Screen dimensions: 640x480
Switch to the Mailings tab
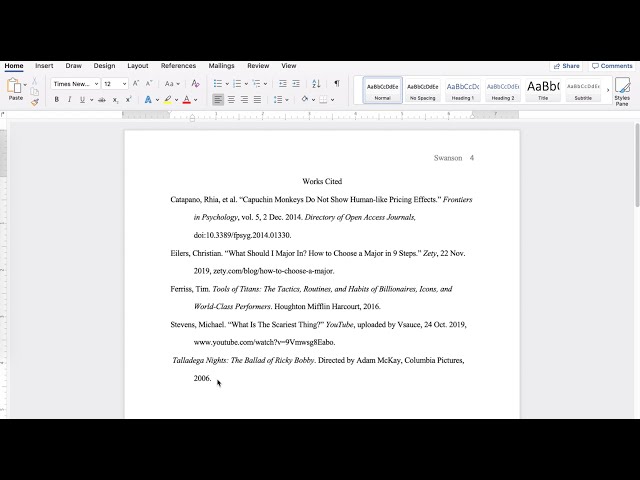tap(222, 66)
